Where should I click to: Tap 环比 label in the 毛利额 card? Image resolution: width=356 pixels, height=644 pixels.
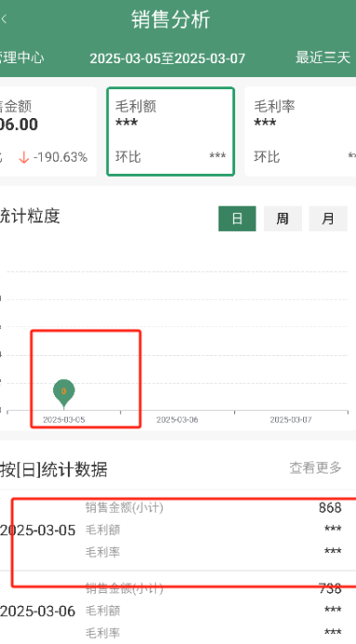128,156
